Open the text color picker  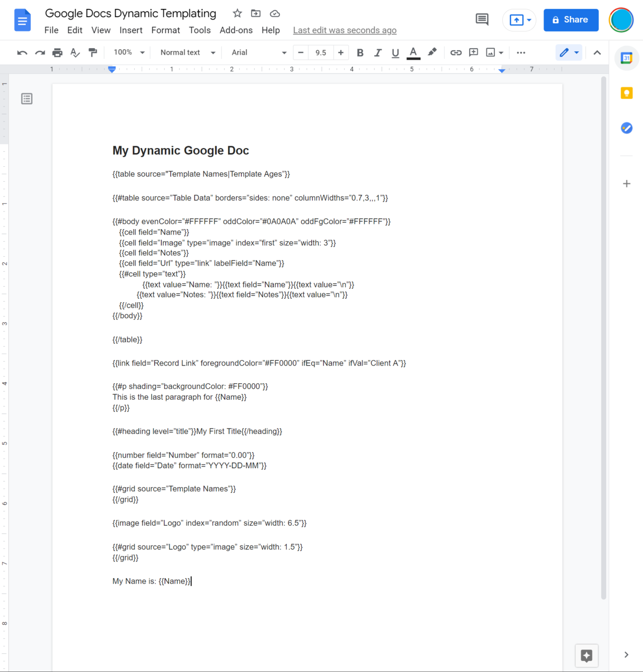[x=413, y=52]
